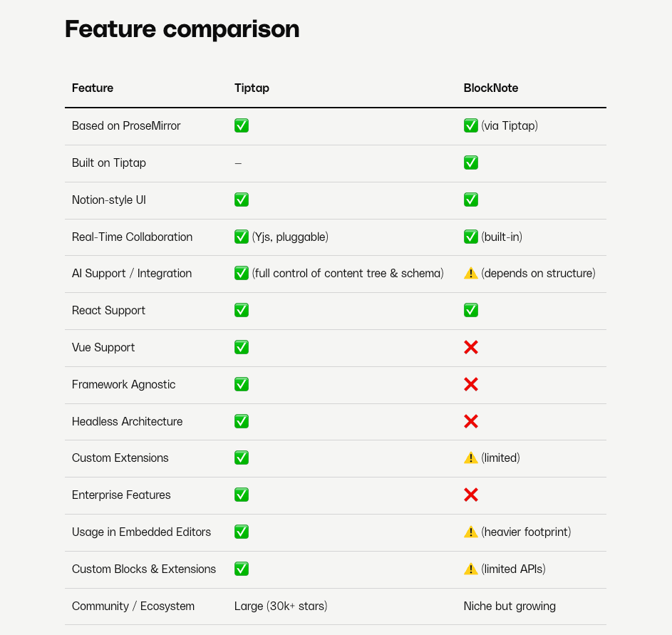Select the warning icon beside heavier footprint

470,532
